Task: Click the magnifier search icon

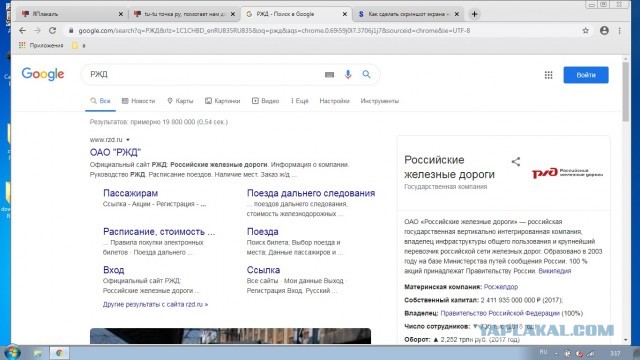Action: click(367, 74)
